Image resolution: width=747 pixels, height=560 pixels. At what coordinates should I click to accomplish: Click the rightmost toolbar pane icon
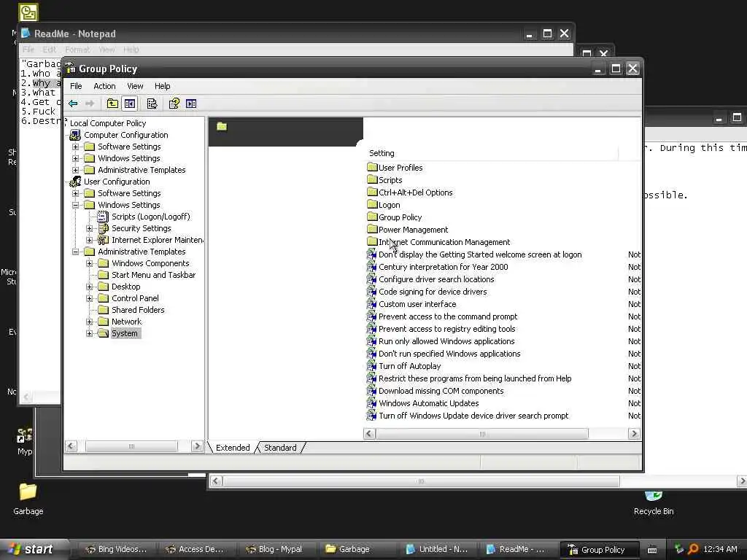[x=192, y=104]
